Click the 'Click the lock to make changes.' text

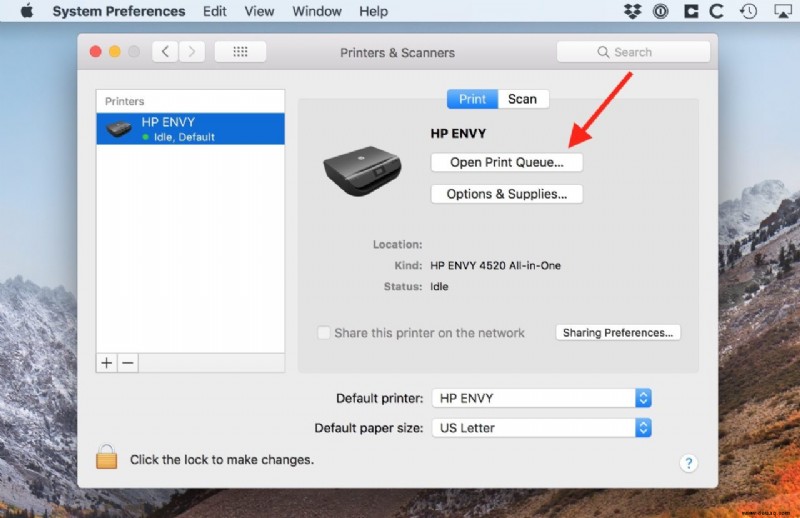[222, 460]
